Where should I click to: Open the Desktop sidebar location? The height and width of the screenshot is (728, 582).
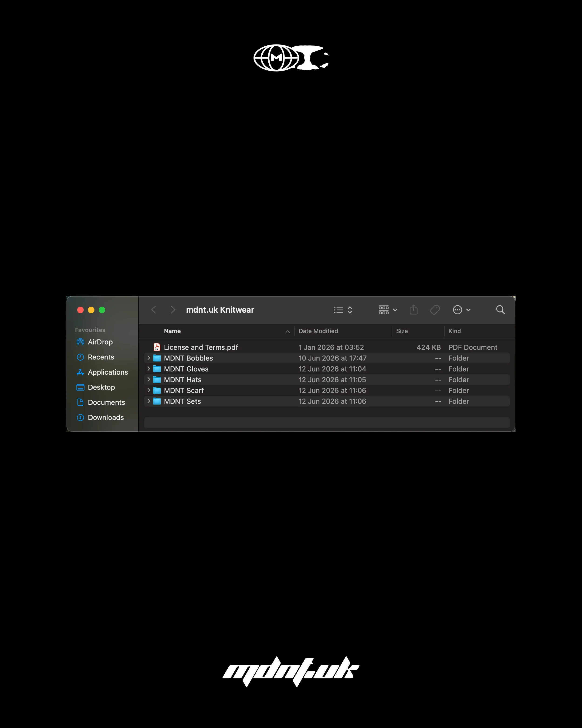click(96, 387)
